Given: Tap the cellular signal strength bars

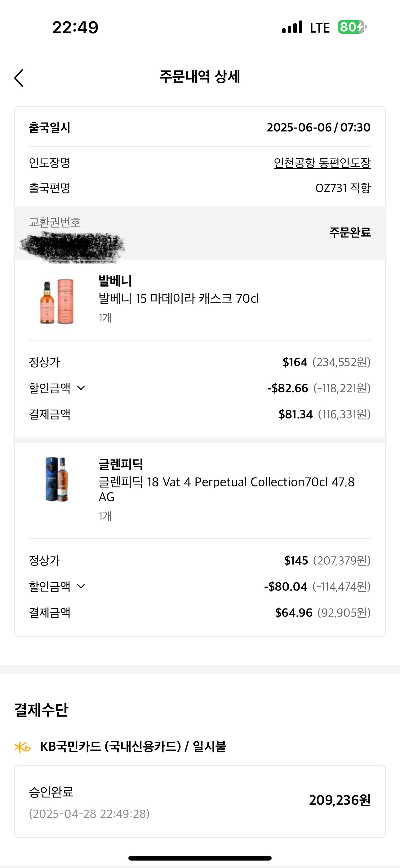Looking at the screenshot, I should coord(292,27).
